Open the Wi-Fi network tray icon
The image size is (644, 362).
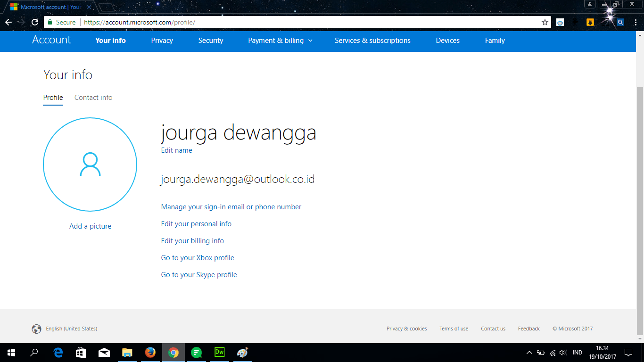553,353
